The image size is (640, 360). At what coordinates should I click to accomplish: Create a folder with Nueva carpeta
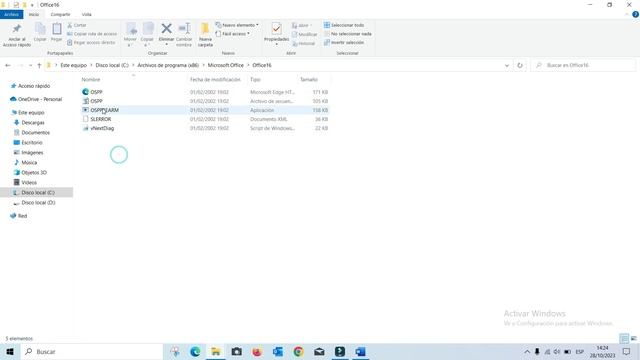click(x=205, y=35)
